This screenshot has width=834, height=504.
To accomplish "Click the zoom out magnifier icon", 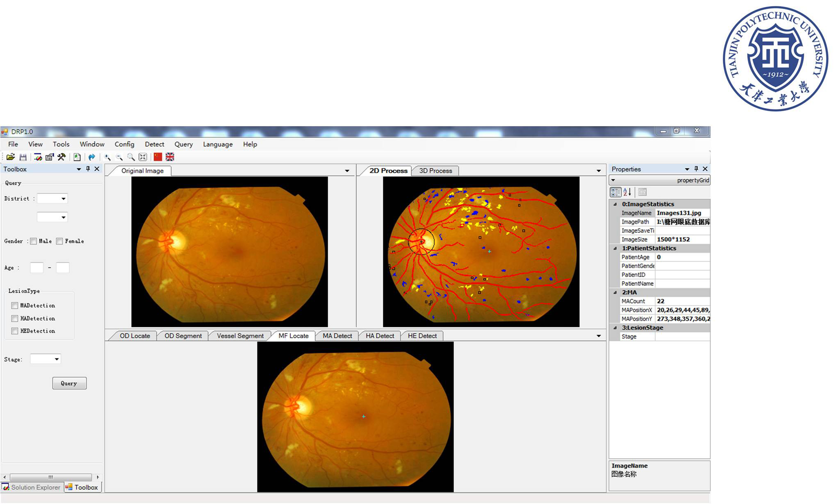I will click(119, 157).
